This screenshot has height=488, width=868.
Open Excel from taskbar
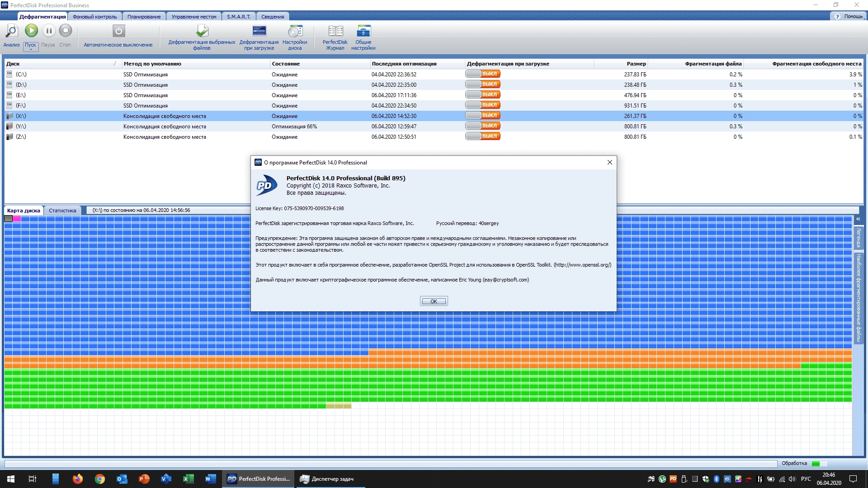tap(188, 479)
